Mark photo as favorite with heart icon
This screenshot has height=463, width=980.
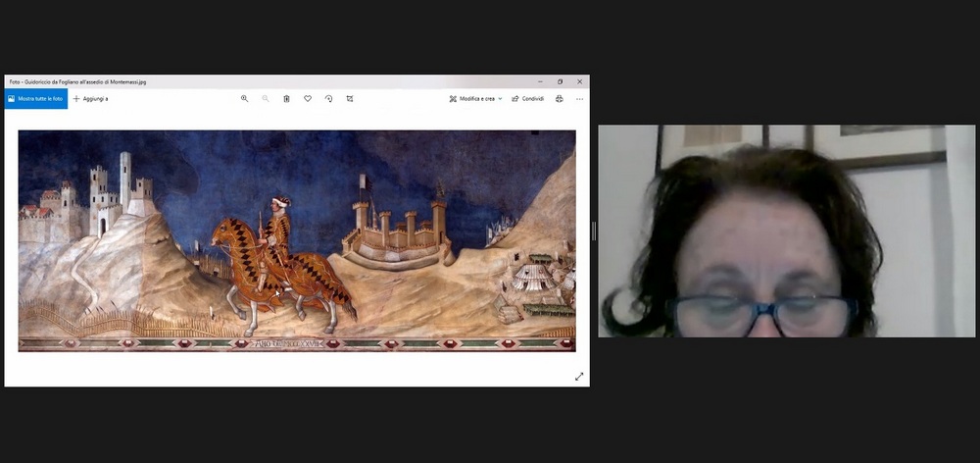tap(308, 99)
